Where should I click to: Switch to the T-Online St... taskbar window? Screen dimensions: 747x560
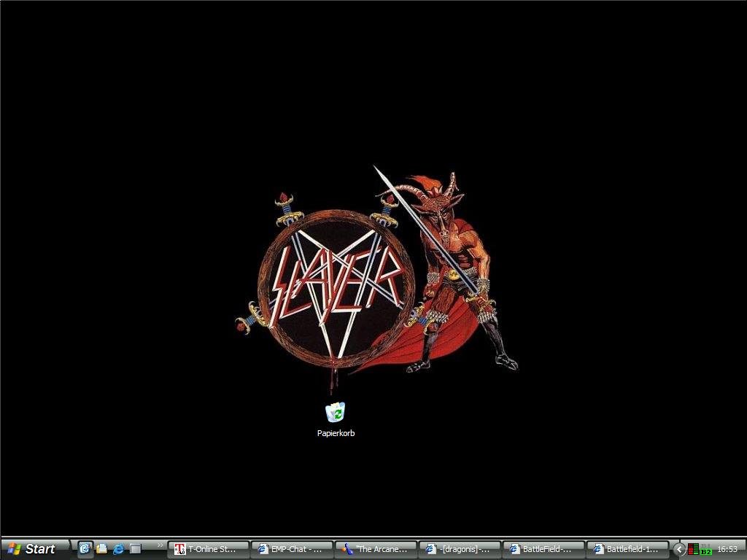tap(208, 550)
